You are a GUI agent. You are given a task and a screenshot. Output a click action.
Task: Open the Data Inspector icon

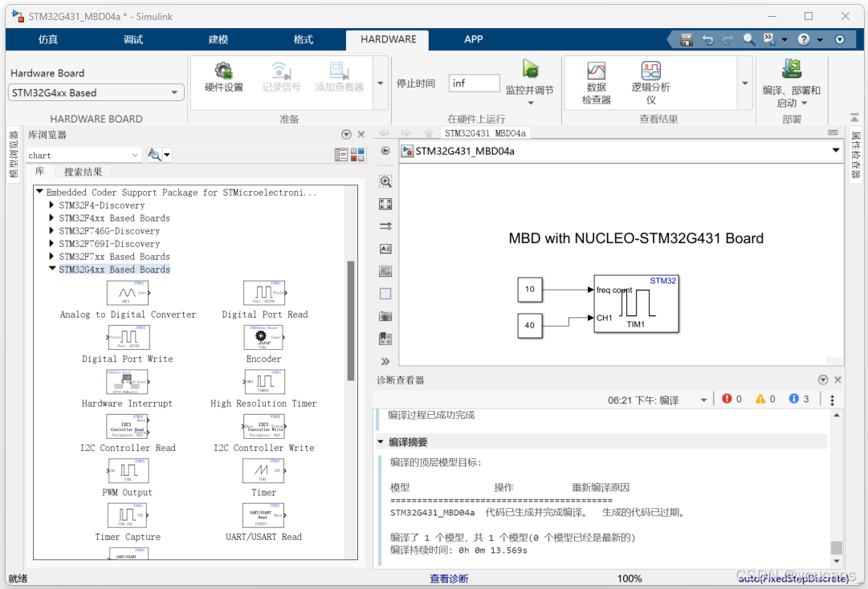click(x=596, y=71)
